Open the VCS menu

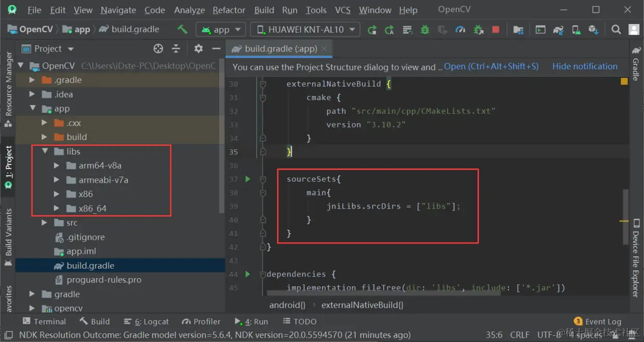(343, 10)
